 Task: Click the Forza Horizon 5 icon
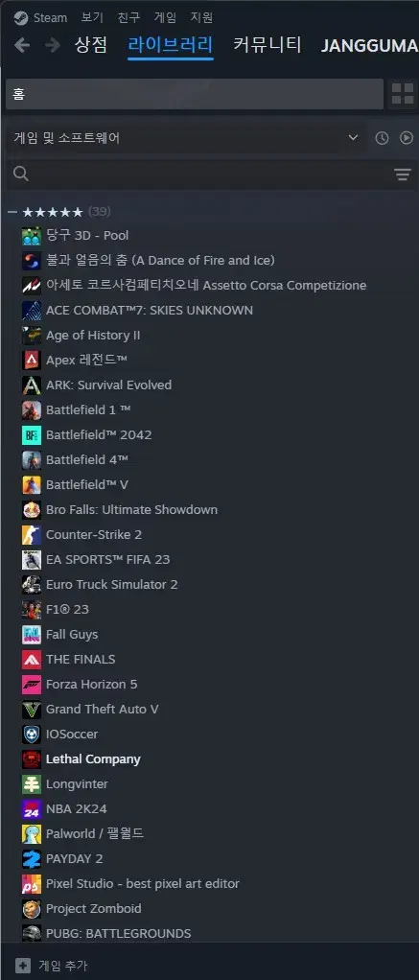coord(32,685)
